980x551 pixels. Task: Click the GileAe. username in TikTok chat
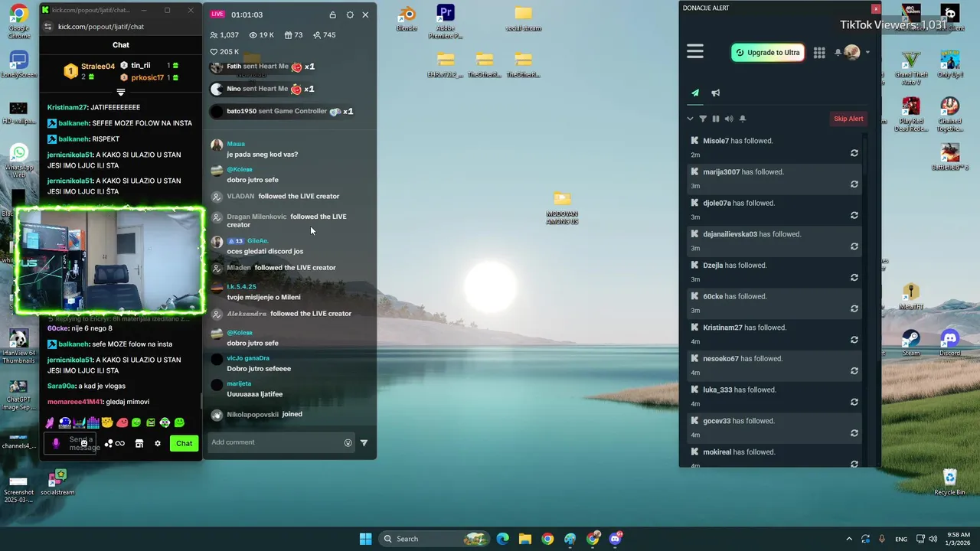[257, 241]
